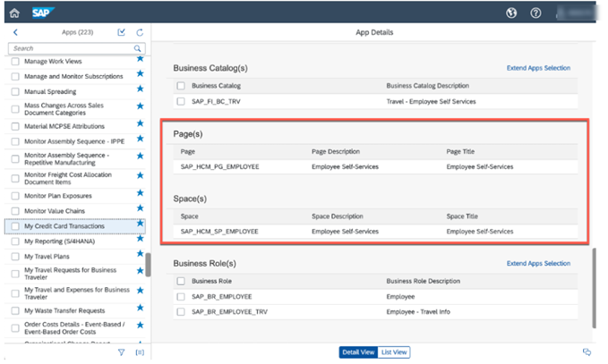Viewport: 608px width, 364px height.
Task: Select the SAP_FI_BC_TRV catalog checkbox
Action: coord(182,101)
